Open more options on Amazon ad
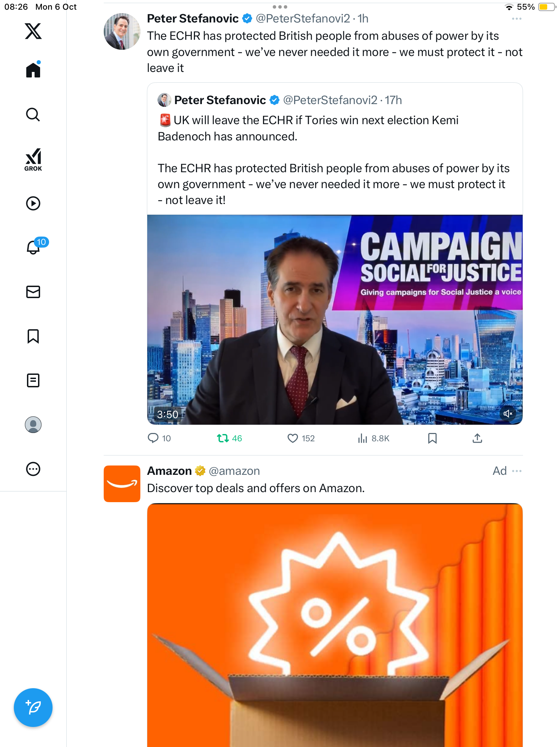Image resolution: width=560 pixels, height=747 pixels. point(516,471)
